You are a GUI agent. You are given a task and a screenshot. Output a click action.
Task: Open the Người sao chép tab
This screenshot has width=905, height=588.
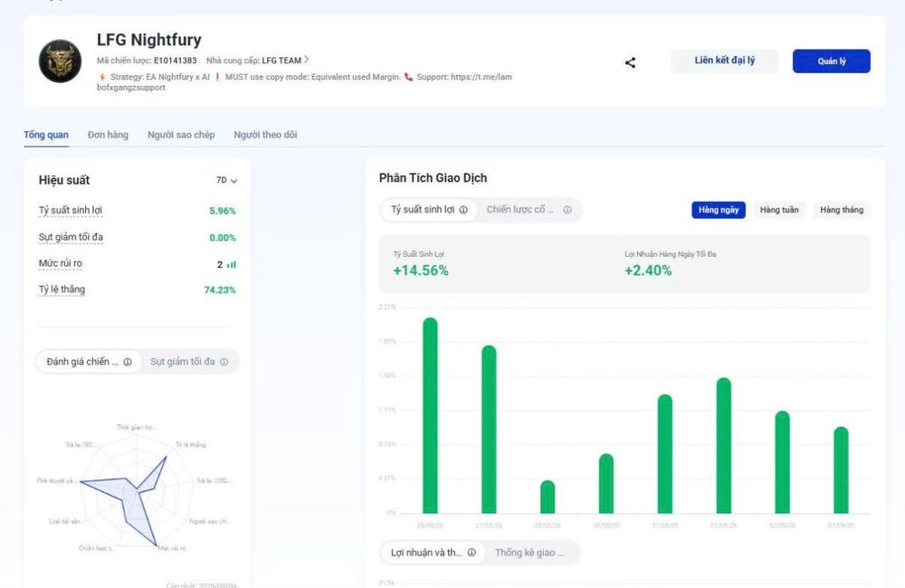(181, 135)
